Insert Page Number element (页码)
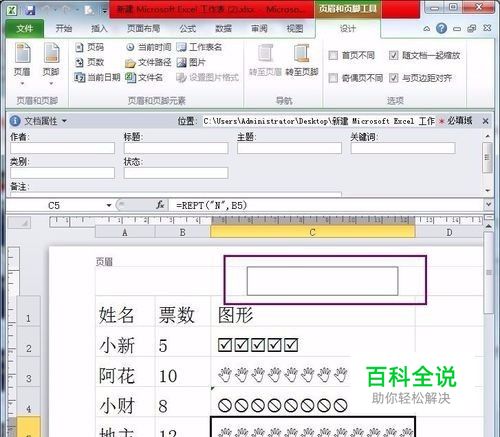This screenshot has height=437, width=500. coord(89,47)
